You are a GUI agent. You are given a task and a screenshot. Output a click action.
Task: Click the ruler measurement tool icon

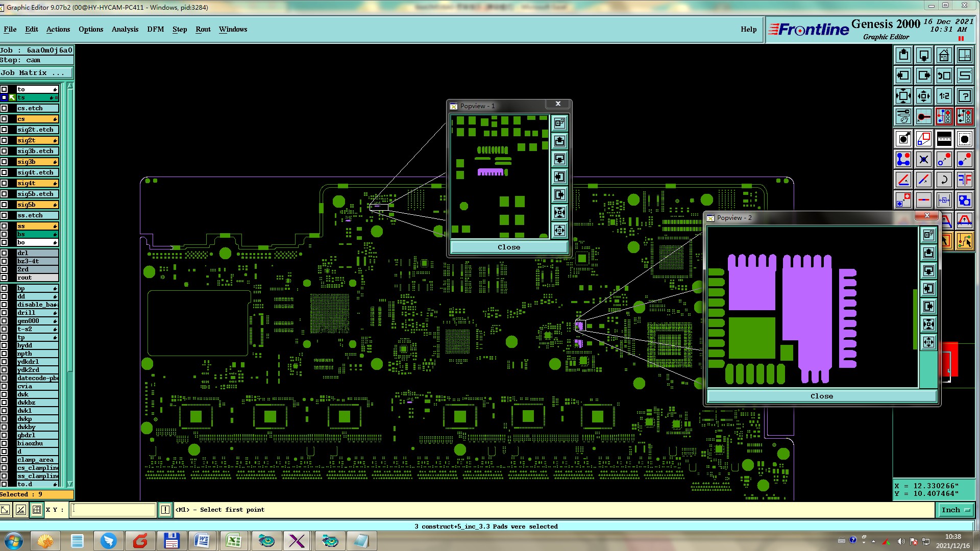click(944, 139)
